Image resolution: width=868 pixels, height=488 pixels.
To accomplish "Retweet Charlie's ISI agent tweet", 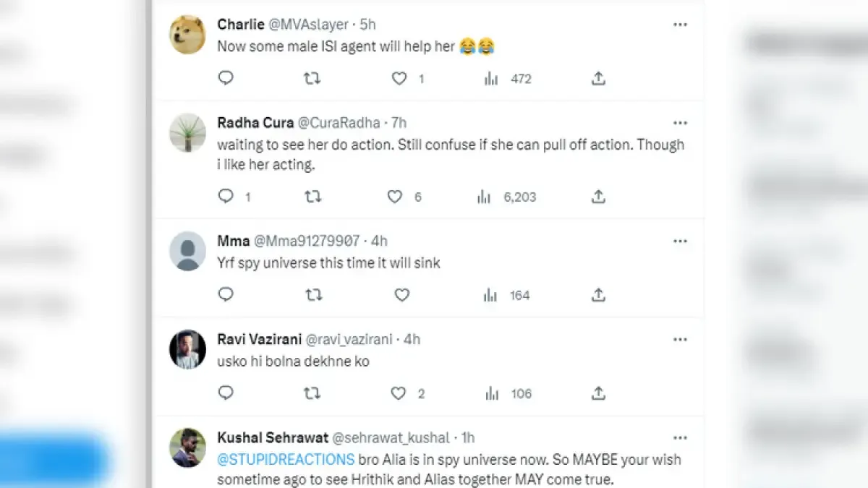I will click(312, 78).
